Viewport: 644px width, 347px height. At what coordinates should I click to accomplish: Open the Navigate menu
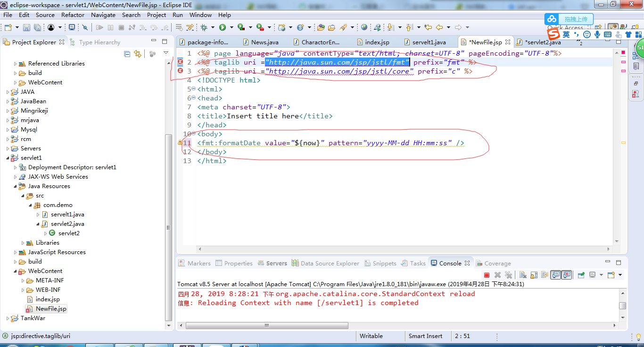[x=103, y=15]
